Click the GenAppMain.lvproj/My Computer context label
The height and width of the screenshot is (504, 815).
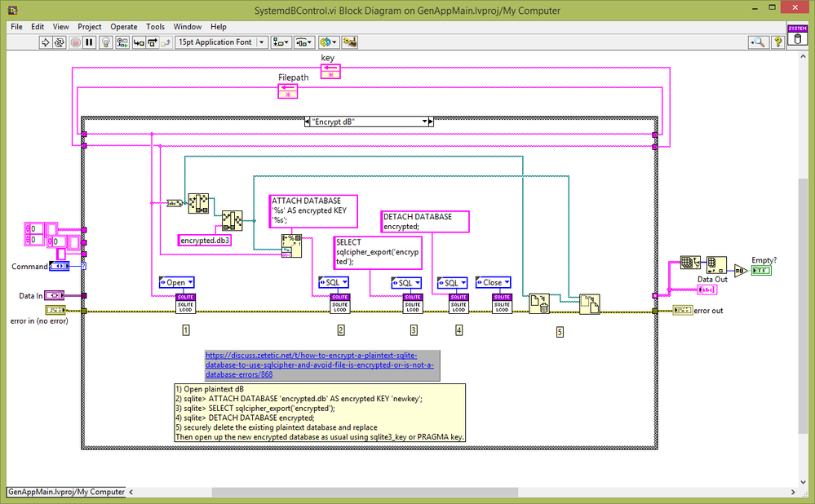[x=66, y=492]
